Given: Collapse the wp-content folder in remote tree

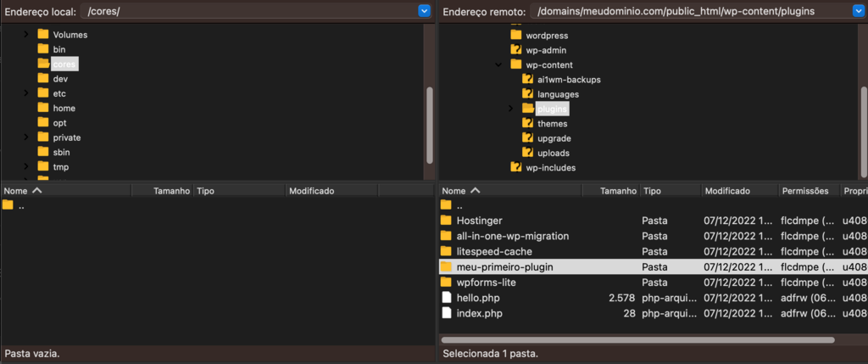Looking at the screenshot, I should tap(498, 64).
